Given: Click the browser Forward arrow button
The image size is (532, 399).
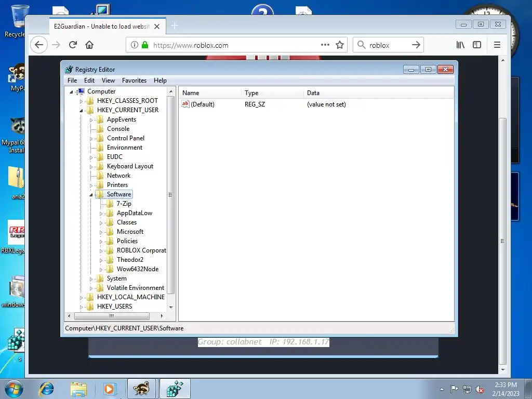Looking at the screenshot, I should [x=56, y=45].
